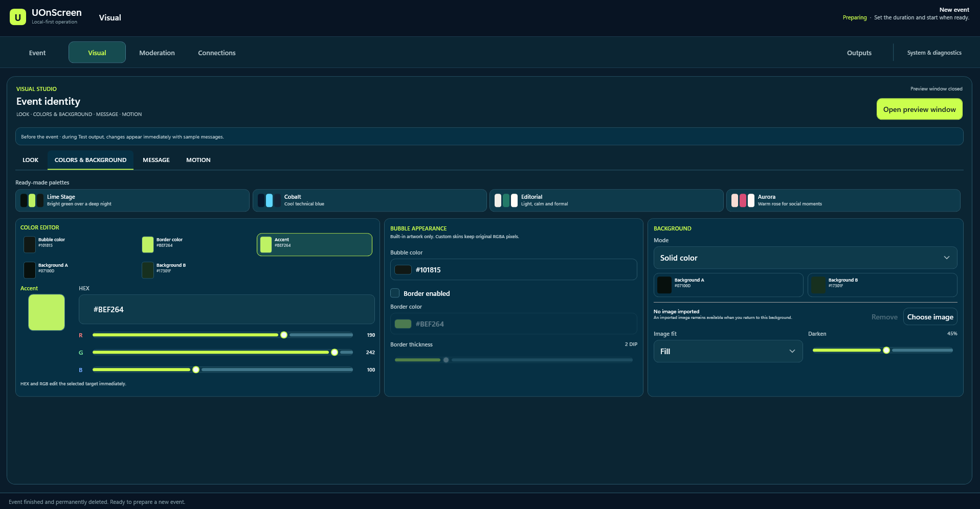Adjust the R red channel slider

coord(222,335)
